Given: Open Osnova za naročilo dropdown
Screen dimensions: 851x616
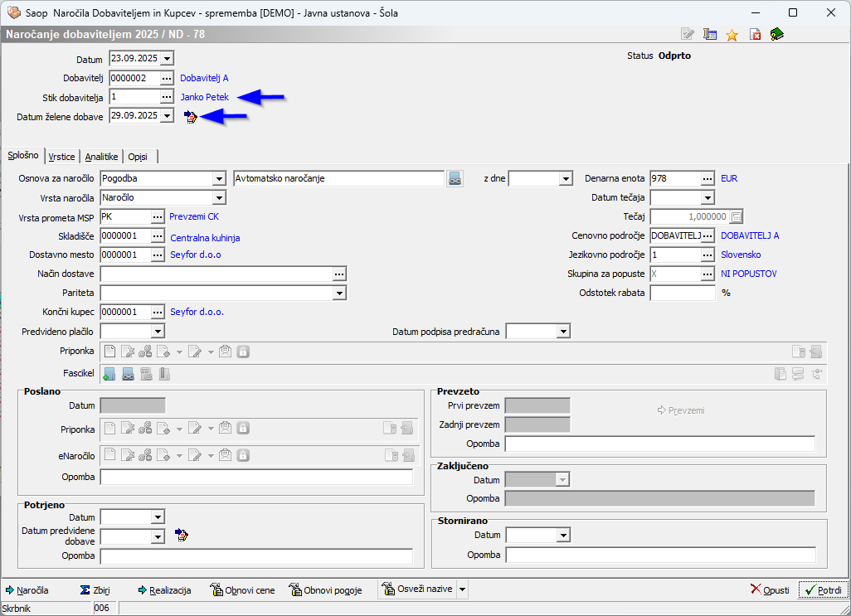Looking at the screenshot, I should click(x=219, y=178).
